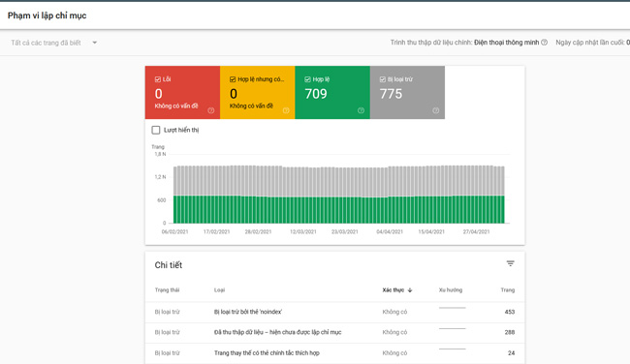The width and height of the screenshot is (630, 364).
Task: Open help icon on the grey Bị loại trừ card
Action: (x=435, y=110)
